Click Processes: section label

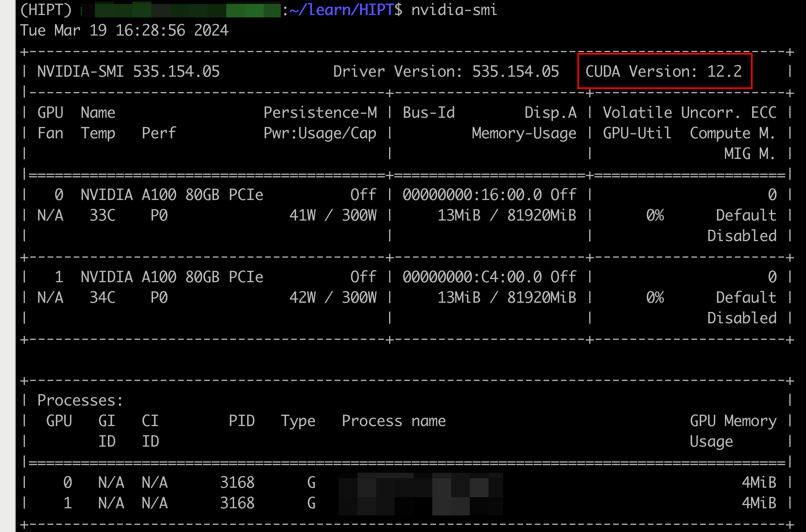click(x=80, y=400)
